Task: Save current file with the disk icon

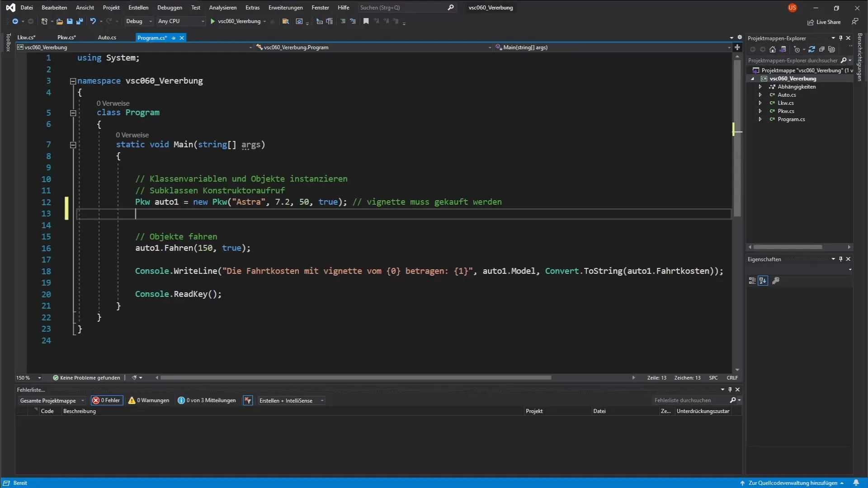Action: 70,21
